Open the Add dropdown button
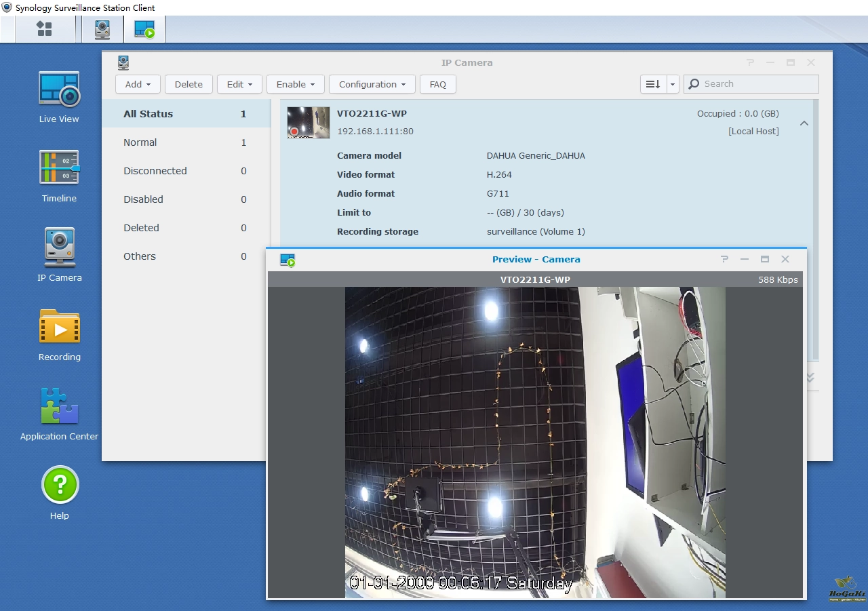Screen dimensions: 868x611 click(x=138, y=84)
